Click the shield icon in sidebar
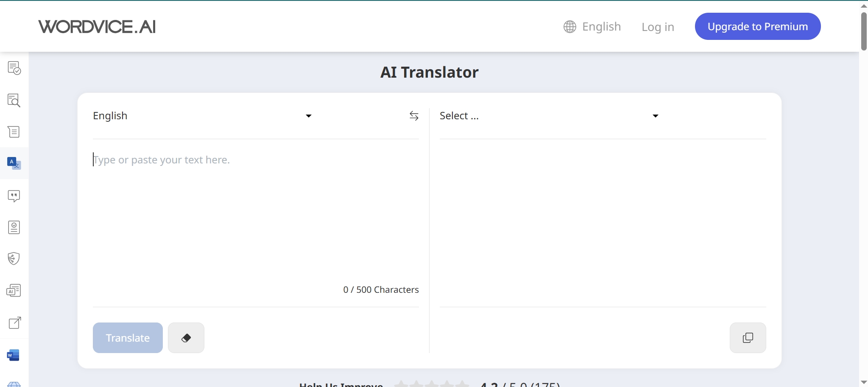The width and height of the screenshot is (868, 387). [14, 258]
